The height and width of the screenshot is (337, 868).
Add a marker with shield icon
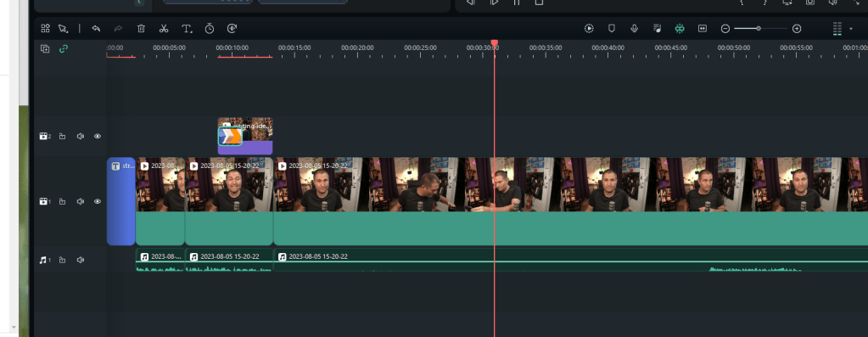click(x=612, y=28)
